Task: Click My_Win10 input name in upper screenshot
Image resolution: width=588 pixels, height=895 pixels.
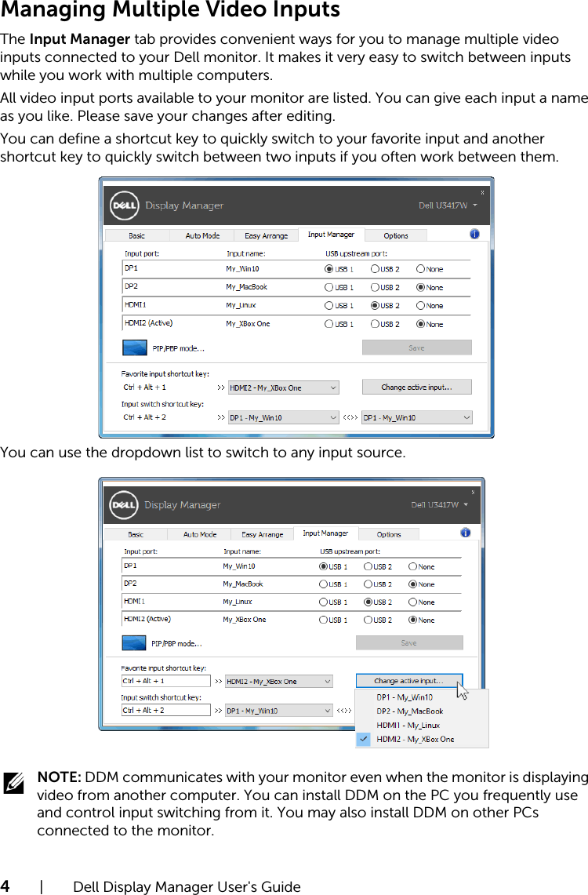Action: click(242, 269)
